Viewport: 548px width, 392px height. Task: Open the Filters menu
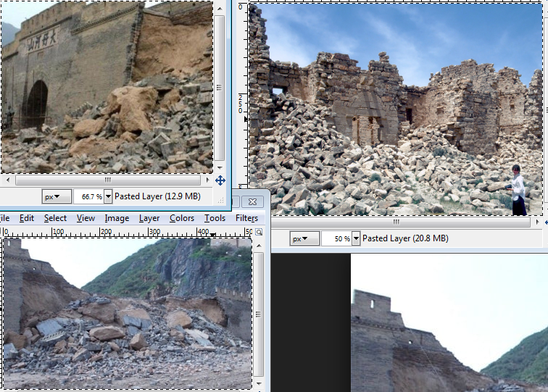tap(246, 218)
